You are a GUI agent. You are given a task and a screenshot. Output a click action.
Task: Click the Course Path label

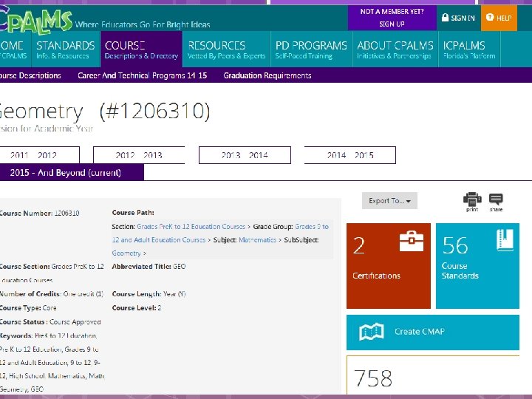point(133,212)
